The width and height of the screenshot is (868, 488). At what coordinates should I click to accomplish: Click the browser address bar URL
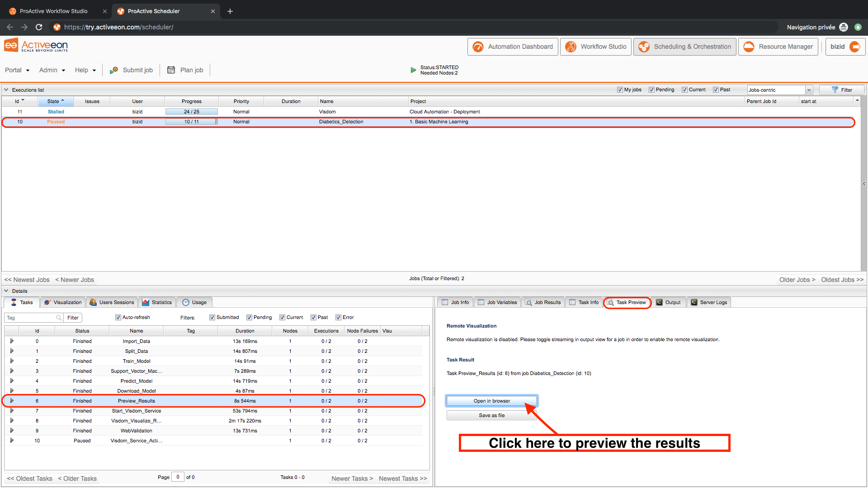[x=118, y=27]
